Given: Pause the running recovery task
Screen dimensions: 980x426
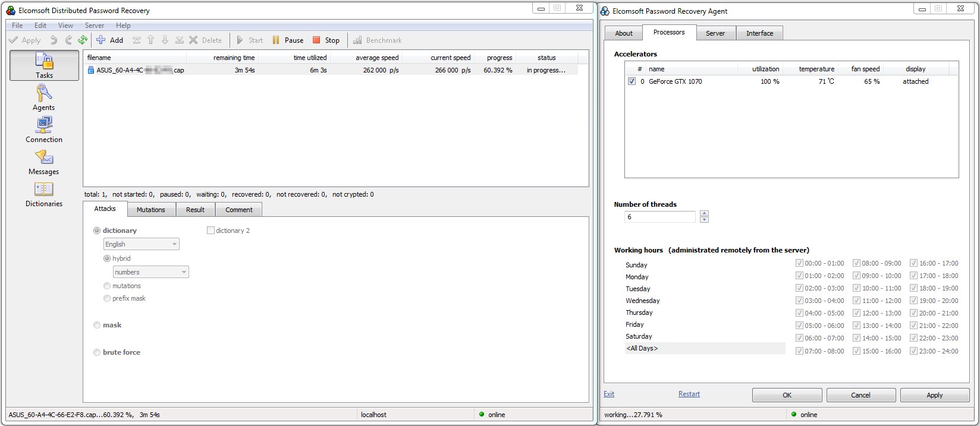Looking at the screenshot, I should click(x=288, y=40).
